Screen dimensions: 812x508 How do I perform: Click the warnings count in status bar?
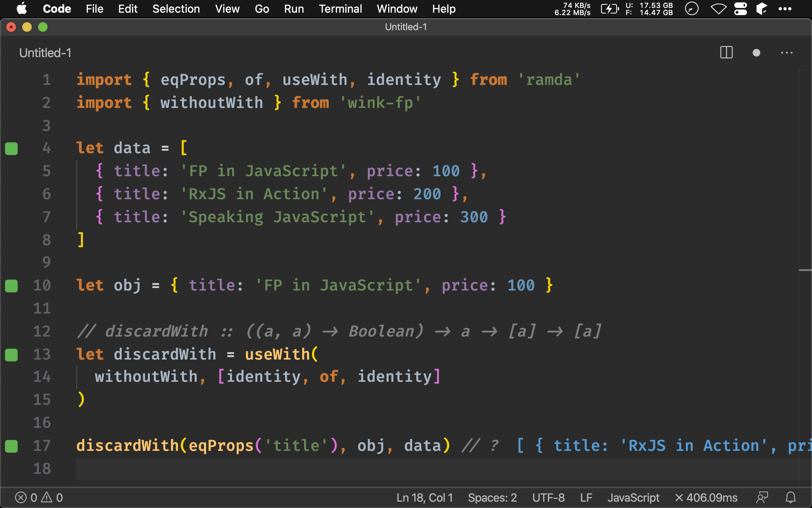(52, 498)
